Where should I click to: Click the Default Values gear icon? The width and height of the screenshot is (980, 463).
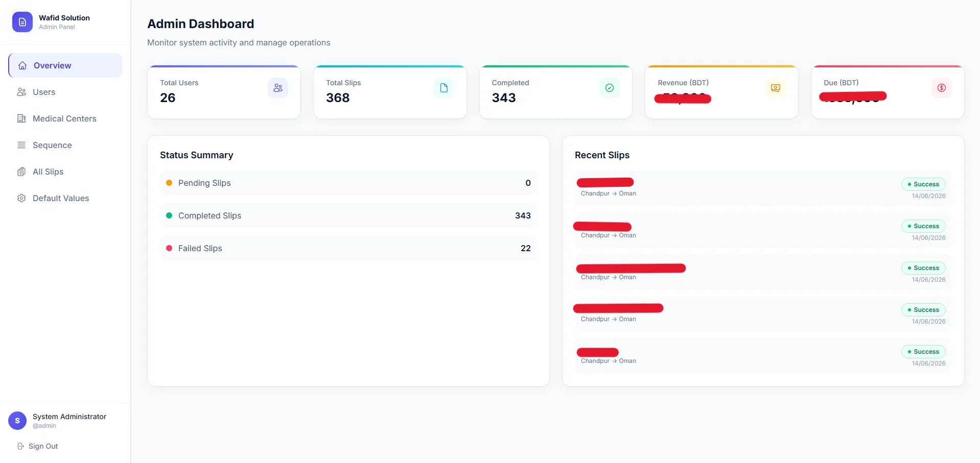tap(21, 198)
